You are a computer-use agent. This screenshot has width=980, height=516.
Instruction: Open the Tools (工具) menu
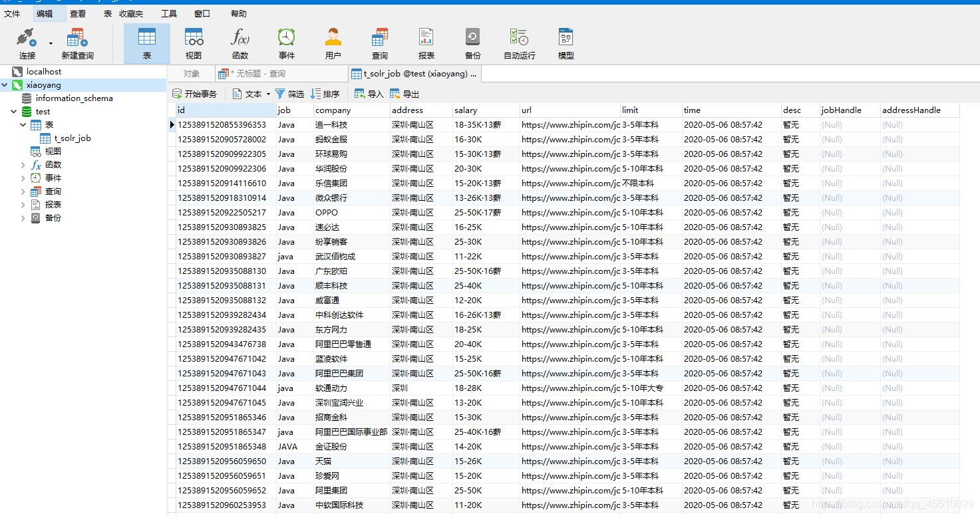(169, 13)
